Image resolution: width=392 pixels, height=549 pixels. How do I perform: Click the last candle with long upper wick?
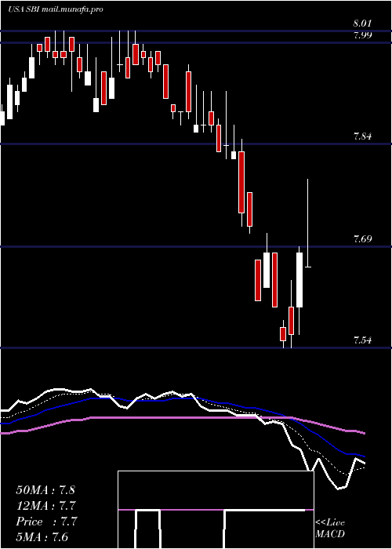[x=308, y=223]
